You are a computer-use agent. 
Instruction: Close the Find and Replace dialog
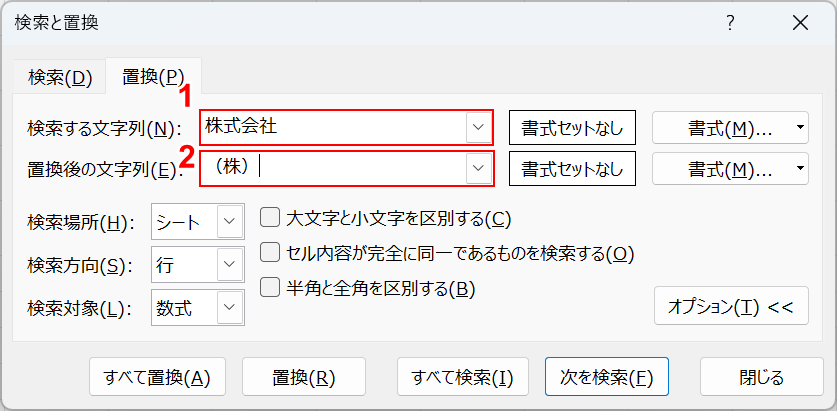point(800,23)
